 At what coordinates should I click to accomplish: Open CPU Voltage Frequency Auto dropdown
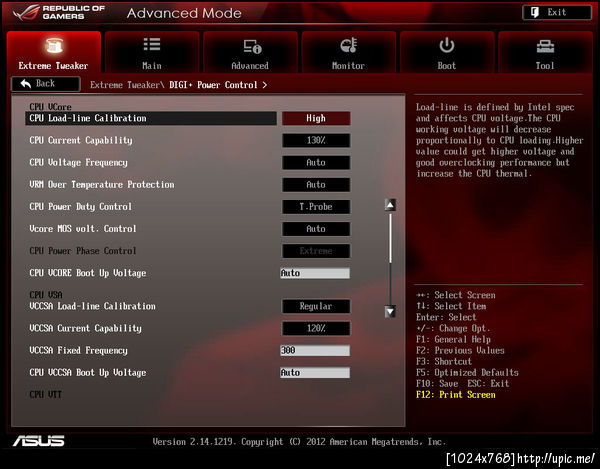(316, 163)
